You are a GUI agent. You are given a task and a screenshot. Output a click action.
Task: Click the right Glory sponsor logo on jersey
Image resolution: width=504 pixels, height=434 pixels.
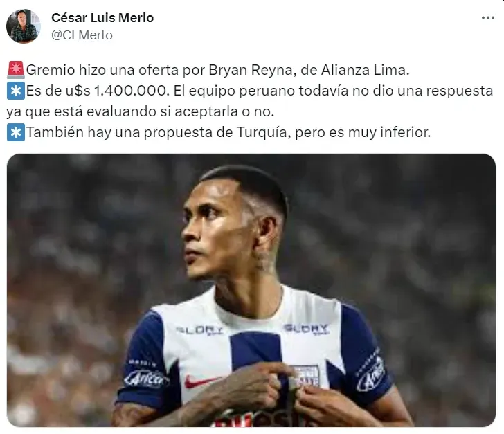(x=306, y=329)
